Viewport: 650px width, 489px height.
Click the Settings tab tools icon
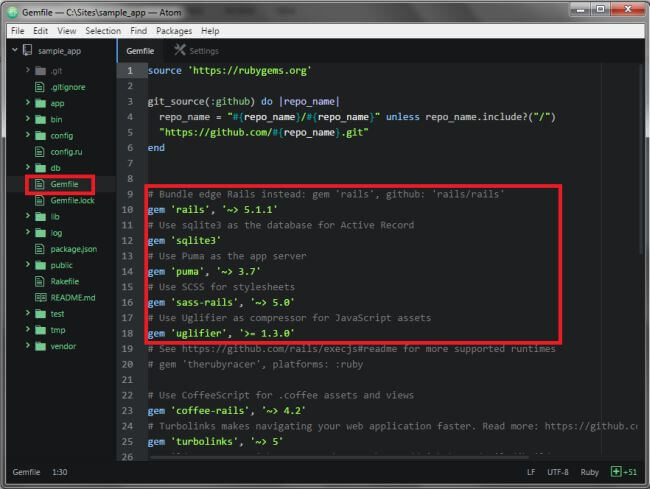pyautogui.click(x=180, y=50)
